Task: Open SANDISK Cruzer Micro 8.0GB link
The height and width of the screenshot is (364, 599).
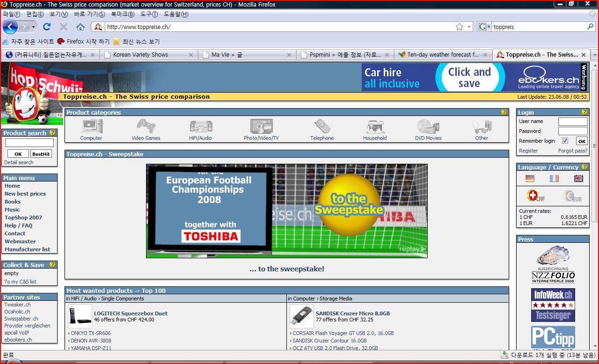Action: [353, 313]
